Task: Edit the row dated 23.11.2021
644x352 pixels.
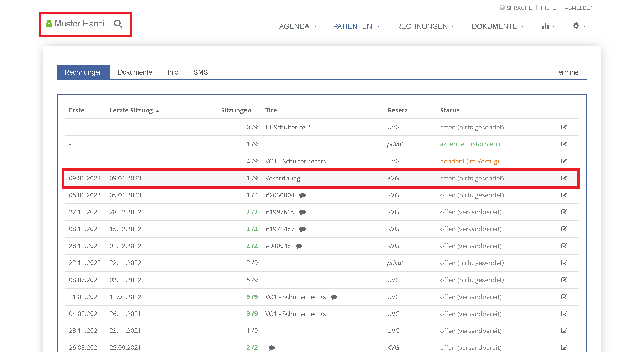Action: 564,331
